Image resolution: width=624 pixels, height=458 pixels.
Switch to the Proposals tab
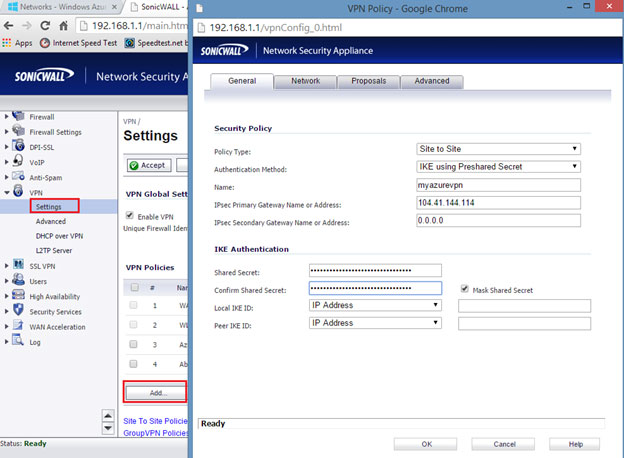(x=369, y=81)
